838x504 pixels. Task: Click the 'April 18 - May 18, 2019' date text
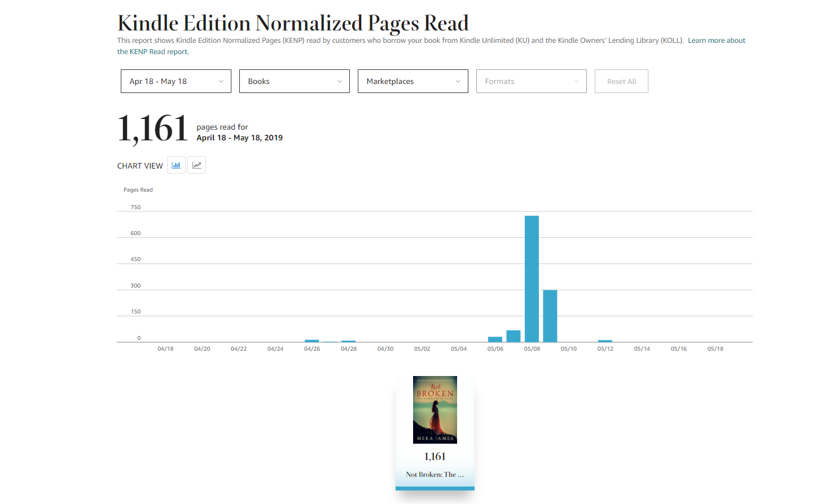240,138
